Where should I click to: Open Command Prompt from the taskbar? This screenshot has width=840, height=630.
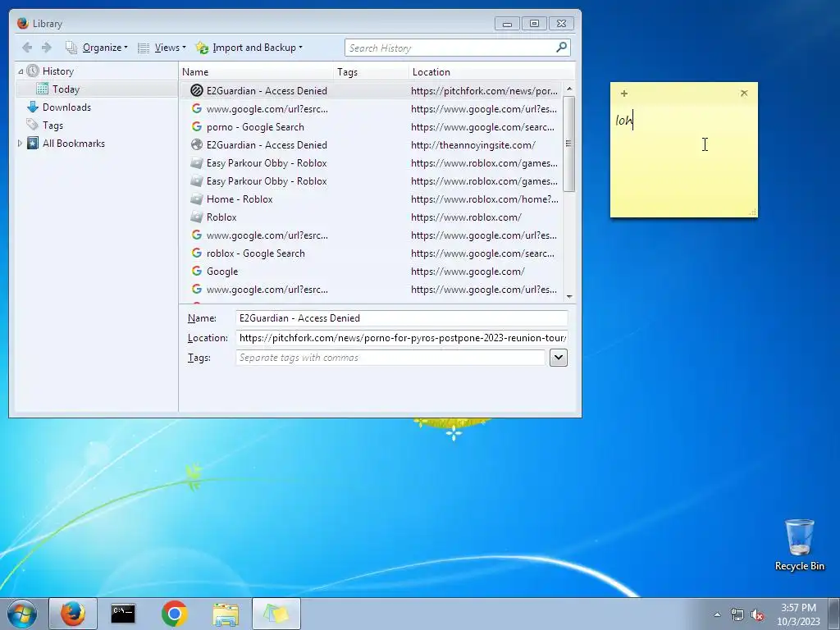coord(123,614)
